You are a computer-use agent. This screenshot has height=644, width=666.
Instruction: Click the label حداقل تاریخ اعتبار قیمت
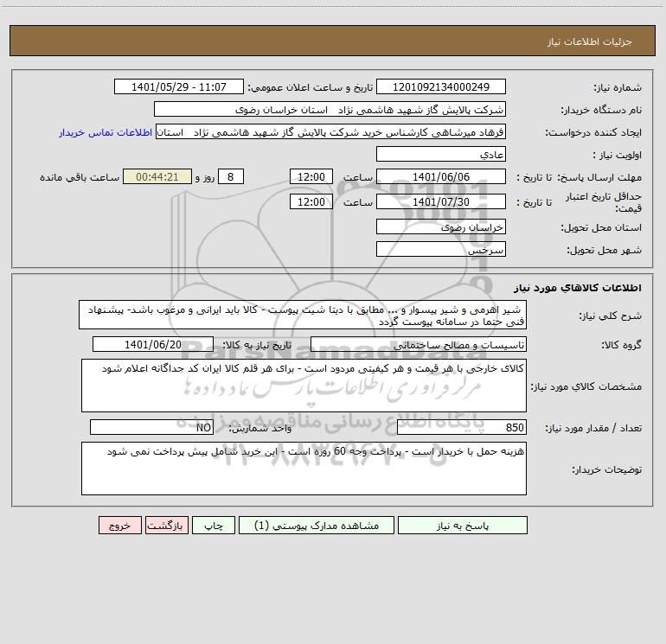click(x=603, y=202)
